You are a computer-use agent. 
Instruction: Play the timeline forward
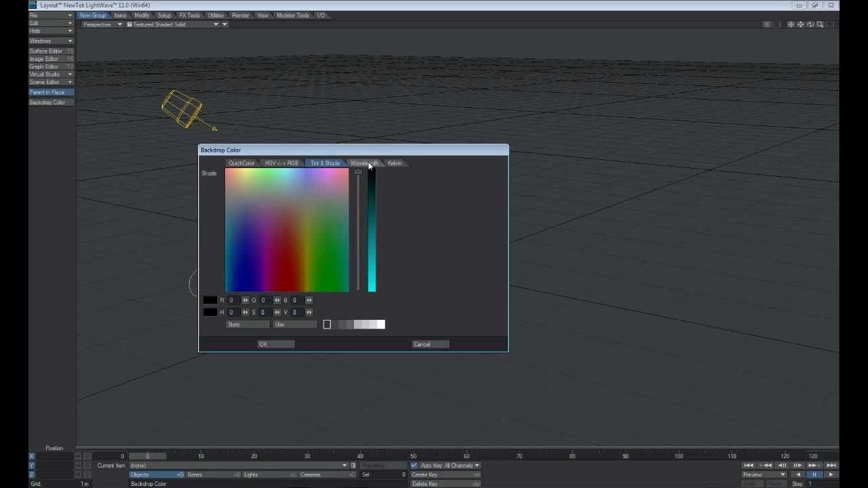point(831,474)
